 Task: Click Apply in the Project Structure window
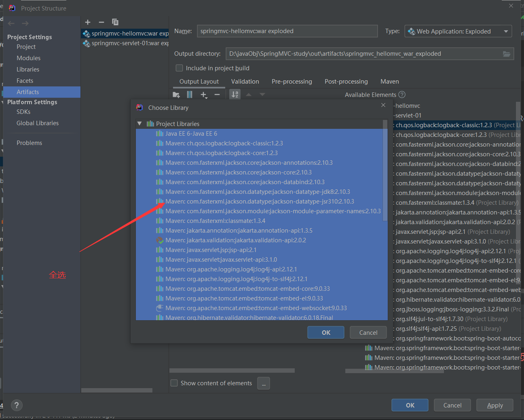pyautogui.click(x=495, y=405)
